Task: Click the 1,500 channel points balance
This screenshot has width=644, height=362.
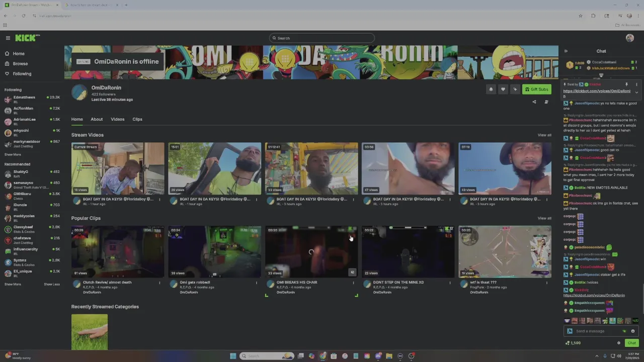Action: pos(573,343)
